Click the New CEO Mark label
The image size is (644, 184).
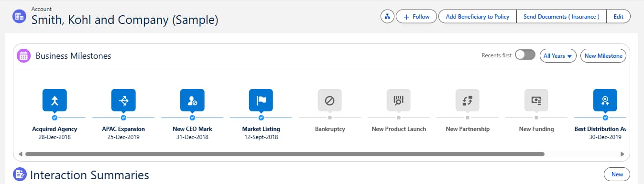pyautogui.click(x=192, y=129)
